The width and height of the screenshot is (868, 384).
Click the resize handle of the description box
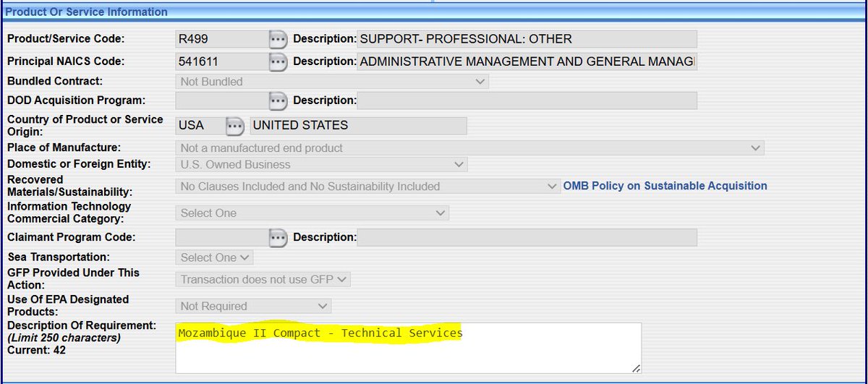click(636, 369)
